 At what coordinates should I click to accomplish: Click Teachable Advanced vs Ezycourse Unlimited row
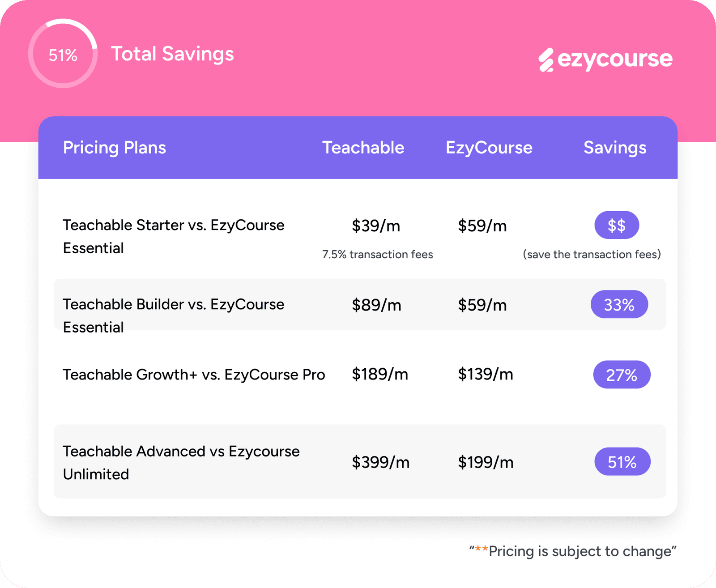click(181, 462)
